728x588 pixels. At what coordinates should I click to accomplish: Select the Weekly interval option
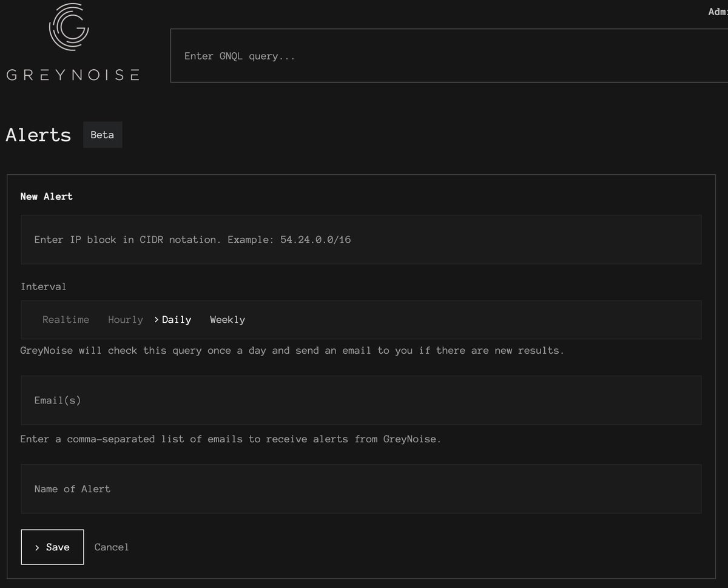227,320
